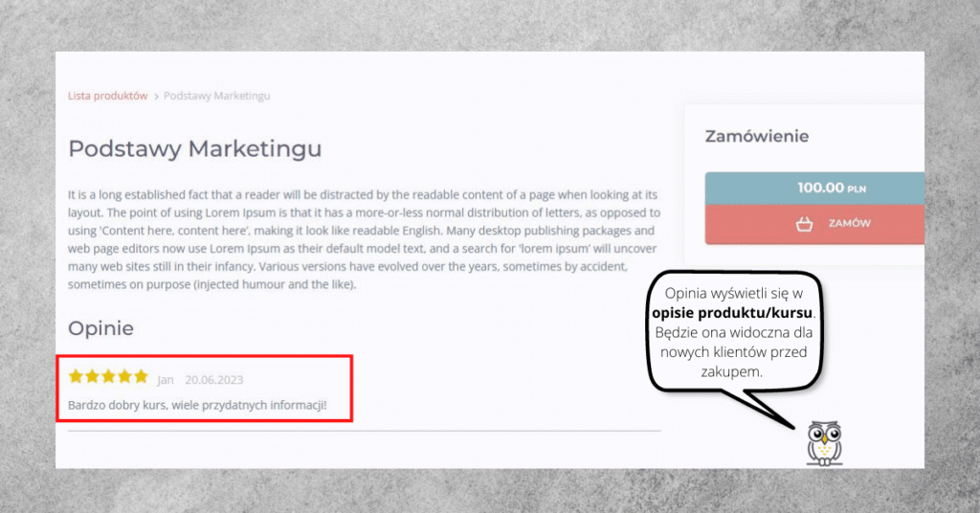Click the owl mascot icon
Image resolution: width=980 pixels, height=513 pixels.
tap(824, 443)
